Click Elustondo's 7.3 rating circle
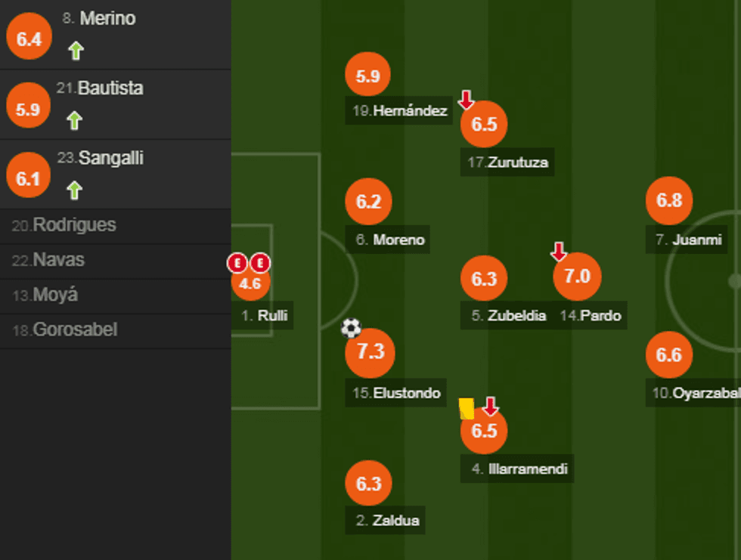 370,352
